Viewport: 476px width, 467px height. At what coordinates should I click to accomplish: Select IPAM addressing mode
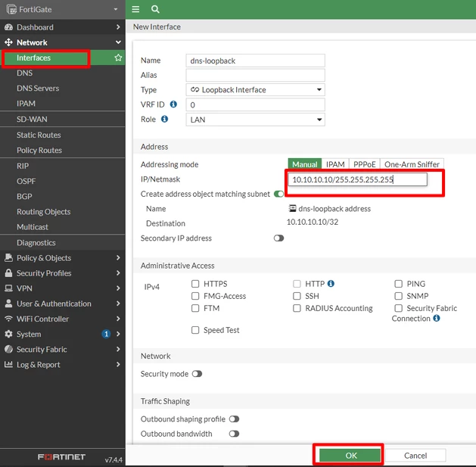pyautogui.click(x=335, y=164)
